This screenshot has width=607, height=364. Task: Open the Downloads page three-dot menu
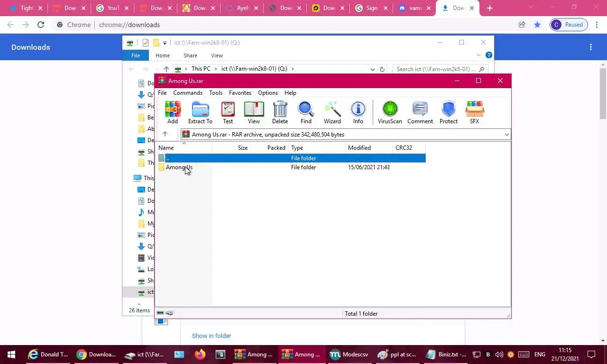pyautogui.click(x=591, y=47)
